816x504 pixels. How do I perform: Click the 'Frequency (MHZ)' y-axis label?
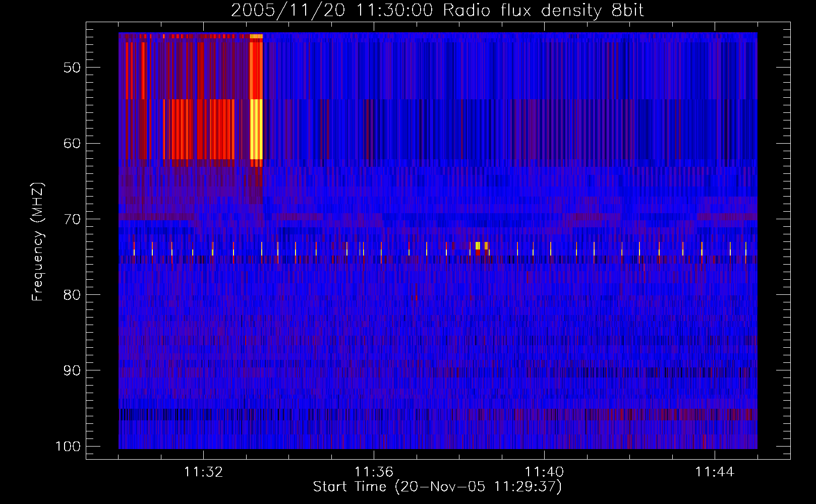tap(38, 242)
